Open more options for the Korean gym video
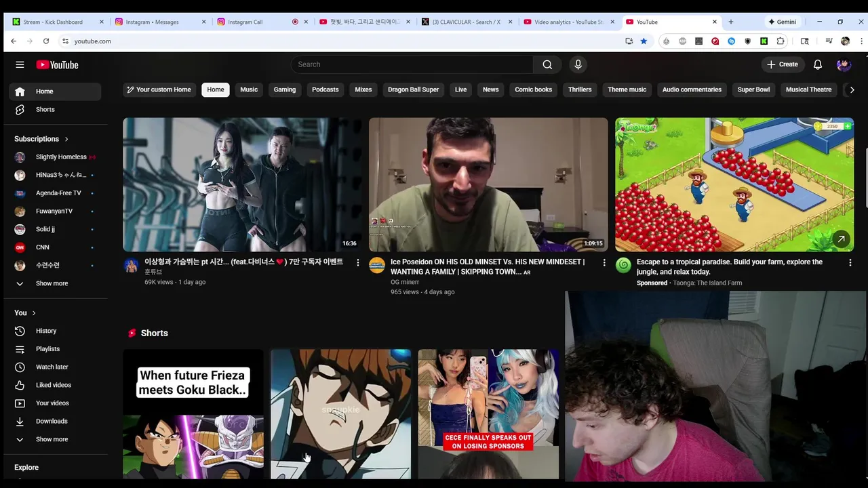868x488 pixels. 358,262
